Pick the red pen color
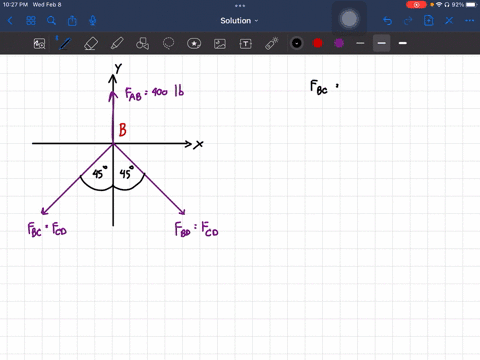Screen dimensions: 480x360 coord(318,43)
